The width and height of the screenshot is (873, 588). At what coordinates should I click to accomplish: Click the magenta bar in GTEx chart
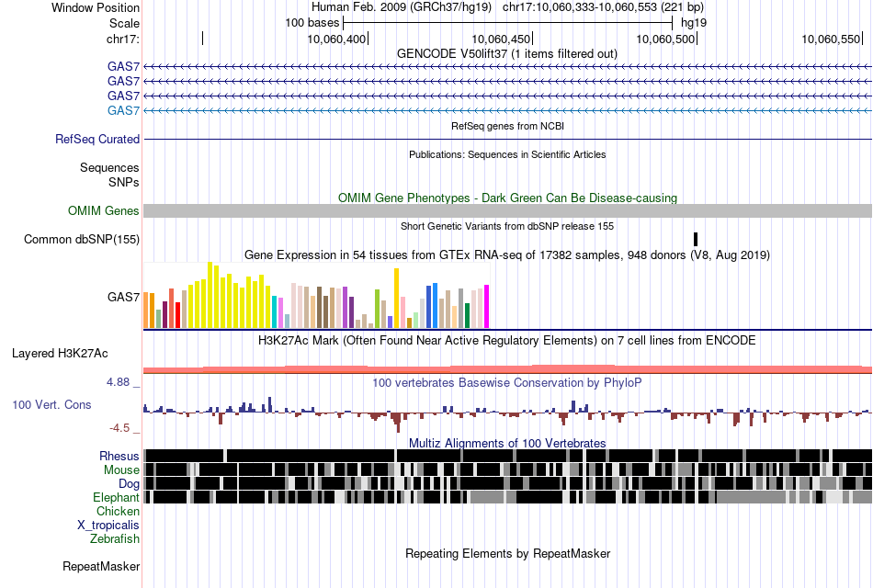487,307
